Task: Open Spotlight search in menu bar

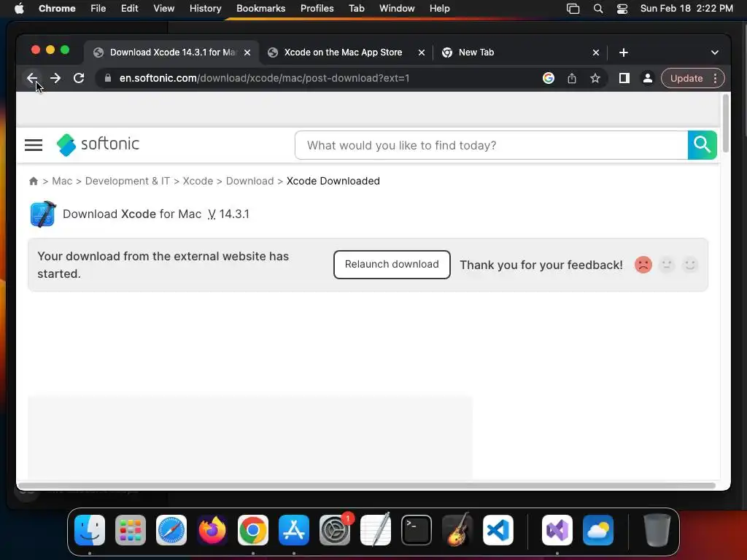Action: point(598,9)
